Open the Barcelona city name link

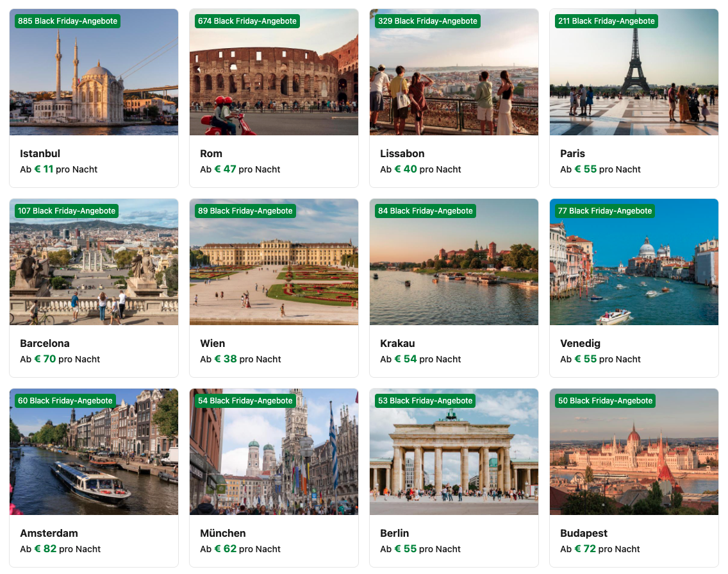tap(45, 344)
